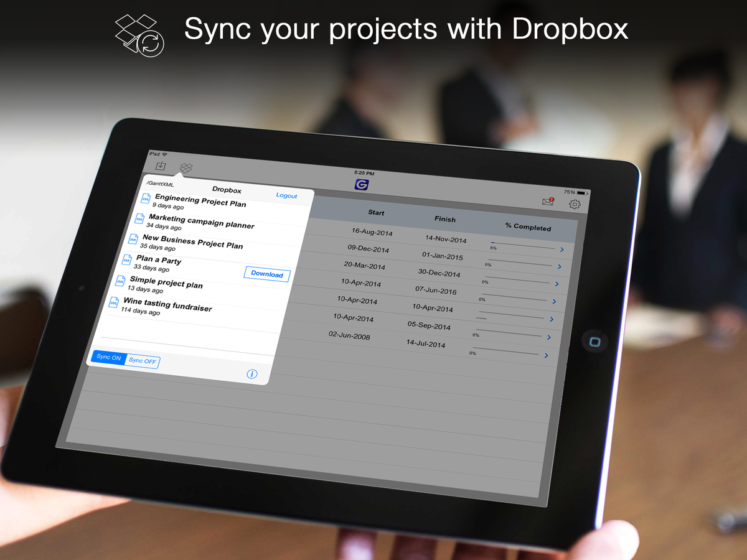Tap the iPad Wi-Fi status icon
This screenshot has width=747, height=560.
coord(164,154)
